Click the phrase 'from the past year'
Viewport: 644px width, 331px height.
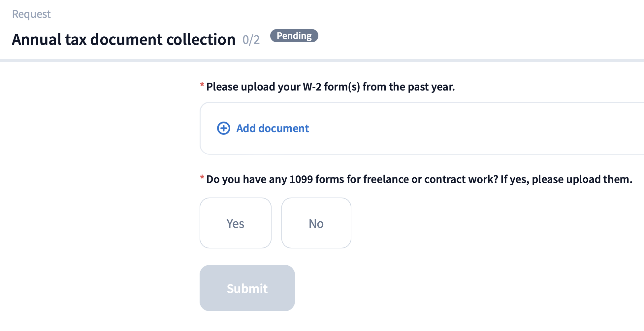[408, 87]
